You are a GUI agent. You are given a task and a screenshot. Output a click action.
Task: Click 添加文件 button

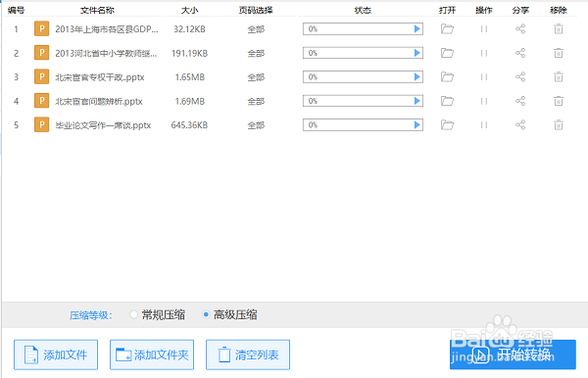coord(56,354)
